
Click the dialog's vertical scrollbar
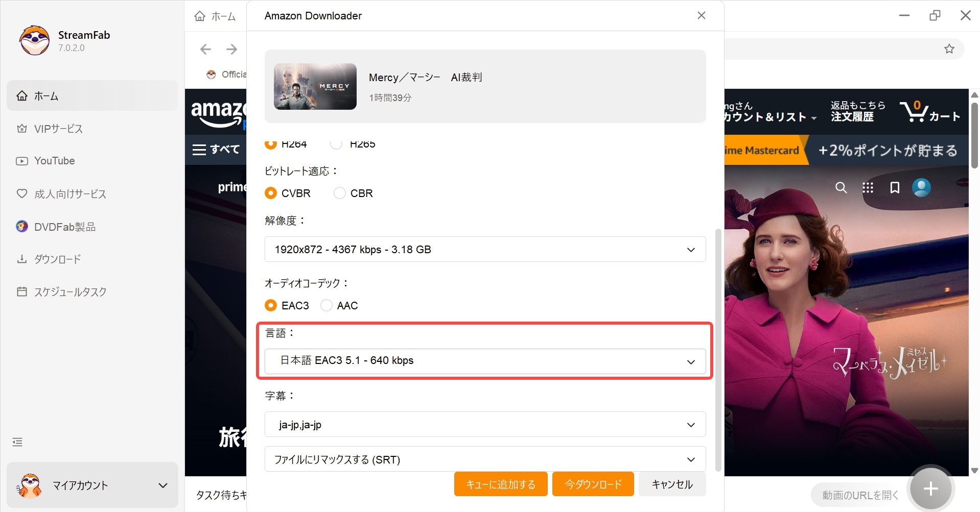718,350
